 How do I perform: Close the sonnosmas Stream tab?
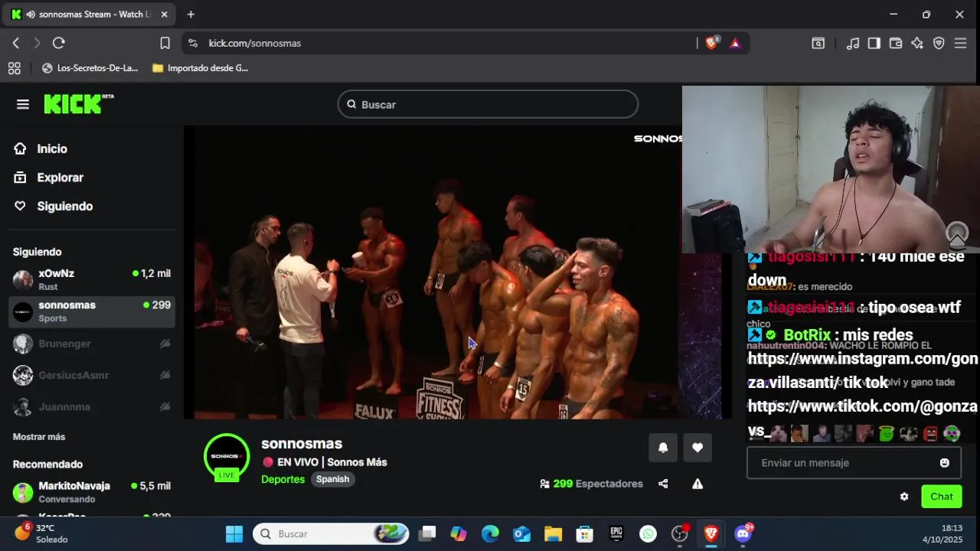(x=164, y=14)
